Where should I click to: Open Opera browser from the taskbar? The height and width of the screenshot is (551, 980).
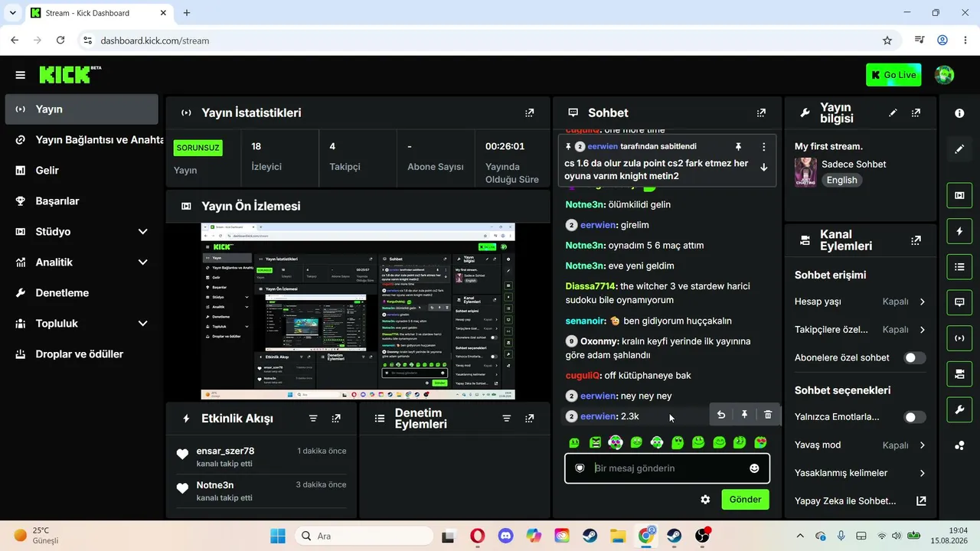point(477,536)
